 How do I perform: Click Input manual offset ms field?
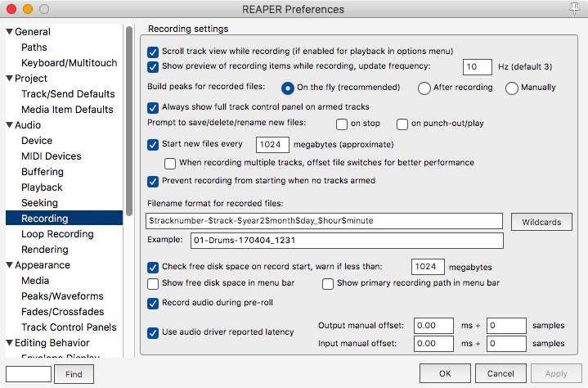pos(433,344)
